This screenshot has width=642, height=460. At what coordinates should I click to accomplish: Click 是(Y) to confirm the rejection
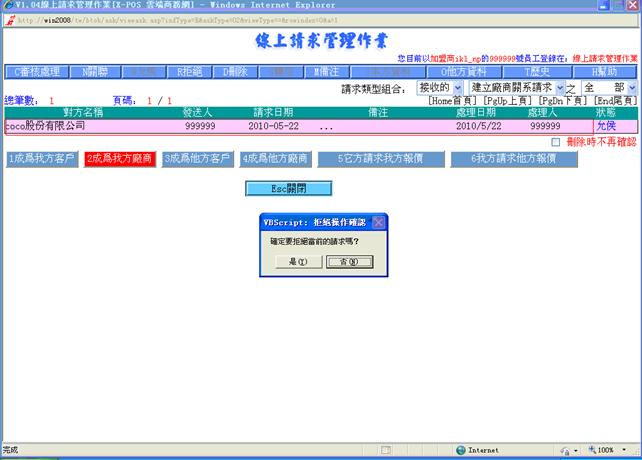[297, 262]
